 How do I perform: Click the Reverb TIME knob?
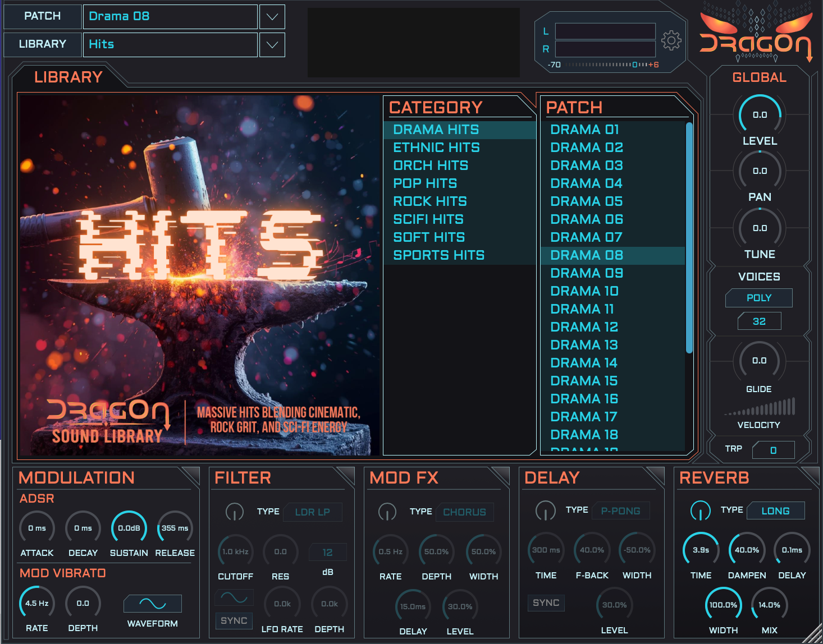tap(701, 550)
